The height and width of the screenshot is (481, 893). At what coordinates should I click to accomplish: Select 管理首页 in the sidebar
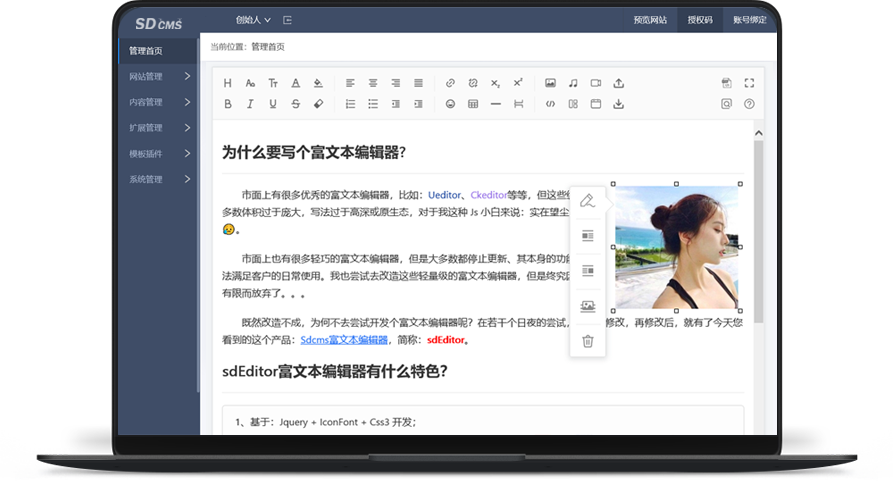pyautogui.click(x=146, y=51)
